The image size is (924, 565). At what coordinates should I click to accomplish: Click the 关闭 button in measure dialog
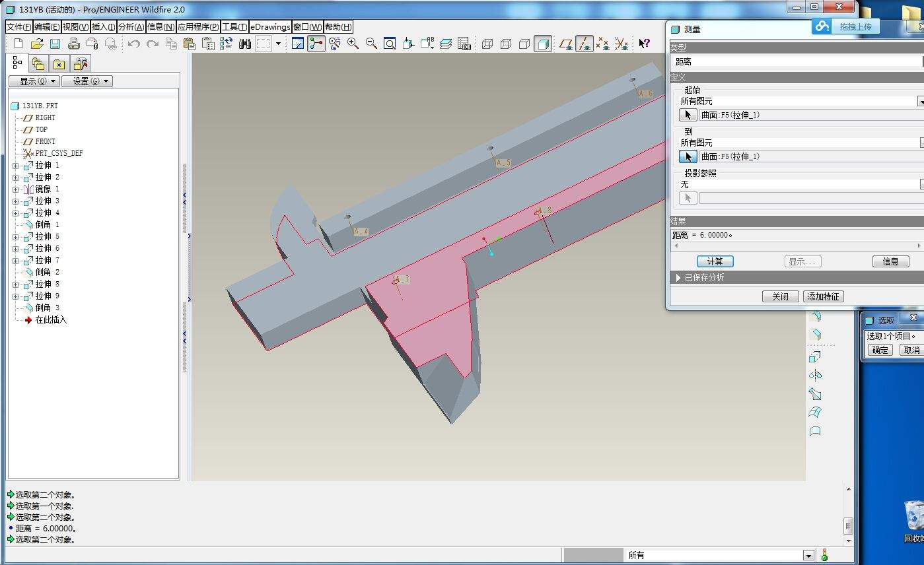click(780, 296)
